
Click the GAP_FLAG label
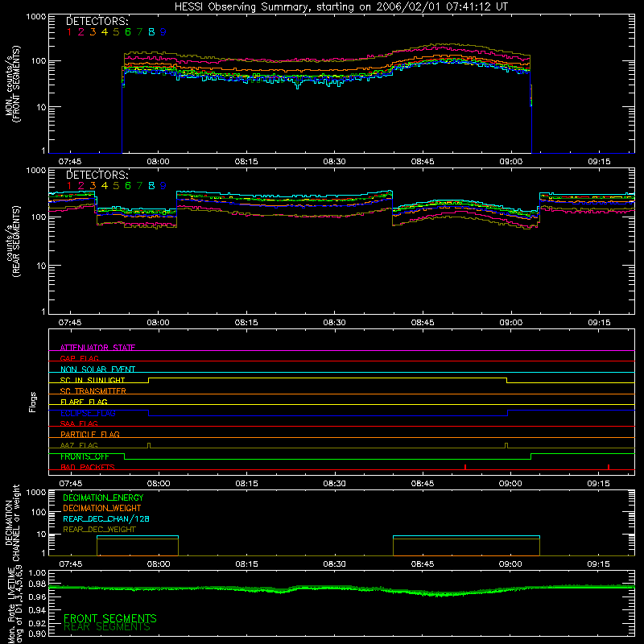pyautogui.click(x=79, y=358)
